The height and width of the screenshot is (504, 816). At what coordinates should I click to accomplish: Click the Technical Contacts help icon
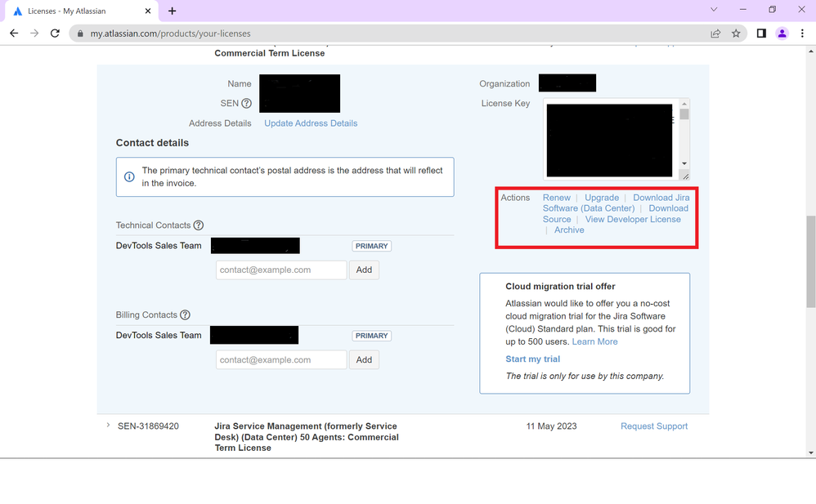point(198,225)
